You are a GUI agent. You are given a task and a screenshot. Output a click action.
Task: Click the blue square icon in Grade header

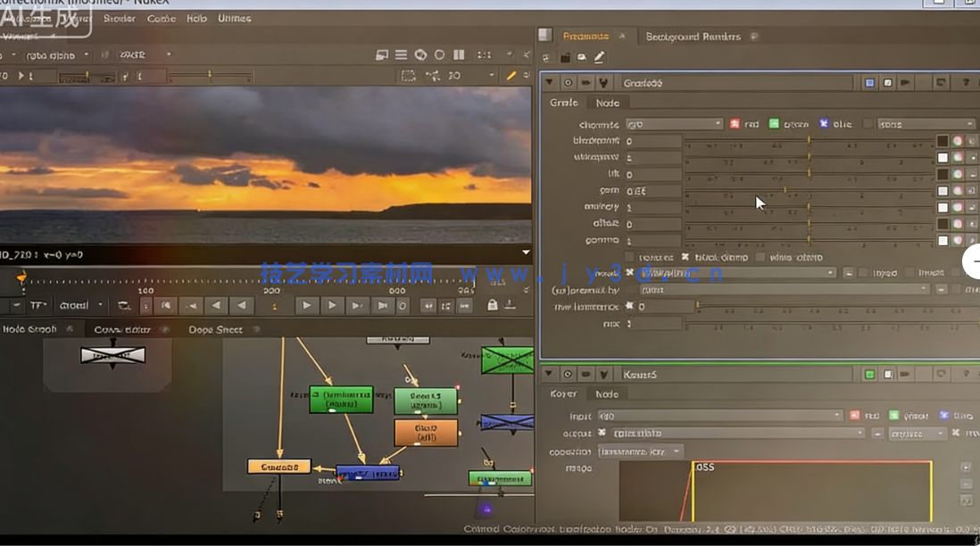click(x=869, y=83)
